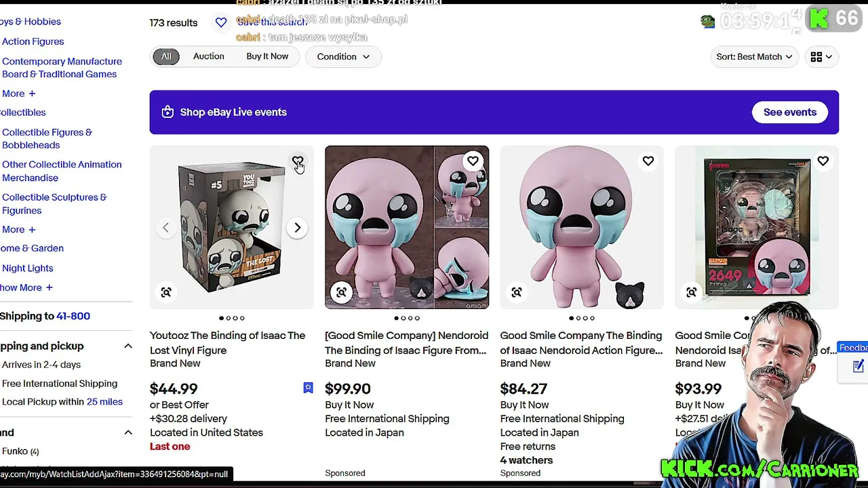Add $84.27 Nendoroid listing to watchlist
Screen dimensions: 868x488
[648, 161]
